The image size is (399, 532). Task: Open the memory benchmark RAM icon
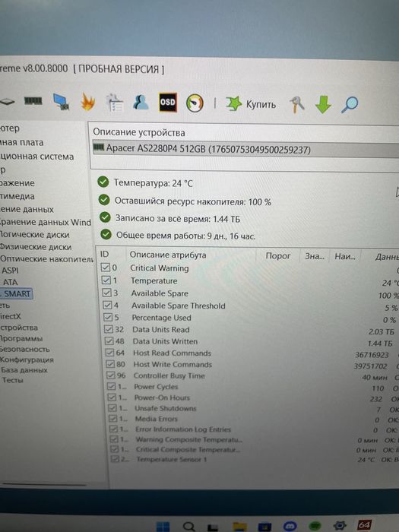(x=33, y=101)
